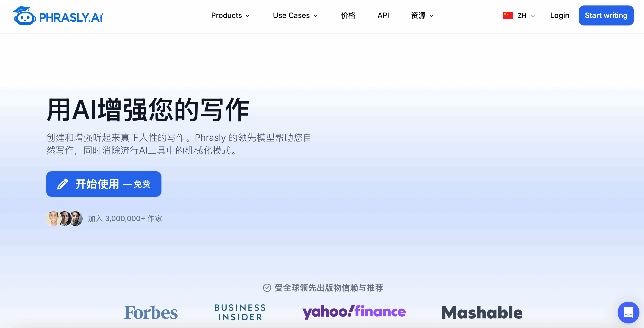Expand the Products dropdown menu
Viewport: 644px width, 328px height.
tap(230, 15)
